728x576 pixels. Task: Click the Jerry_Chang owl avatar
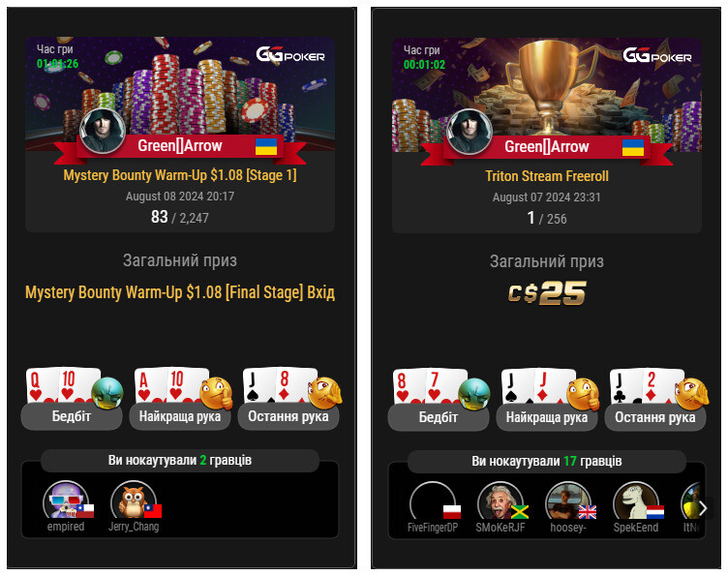[x=134, y=500]
